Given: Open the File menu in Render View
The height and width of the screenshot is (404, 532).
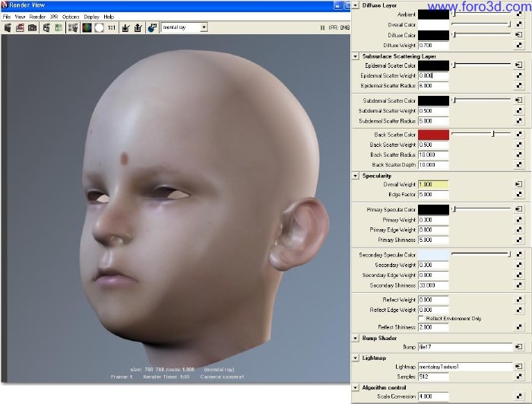Looking at the screenshot, I should click(6, 17).
